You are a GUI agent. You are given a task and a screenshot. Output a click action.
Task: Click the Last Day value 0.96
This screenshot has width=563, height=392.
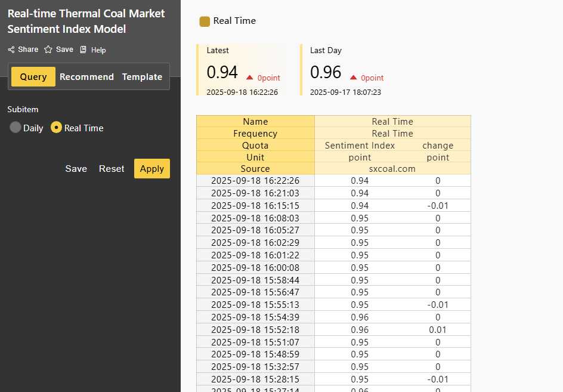click(x=326, y=72)
